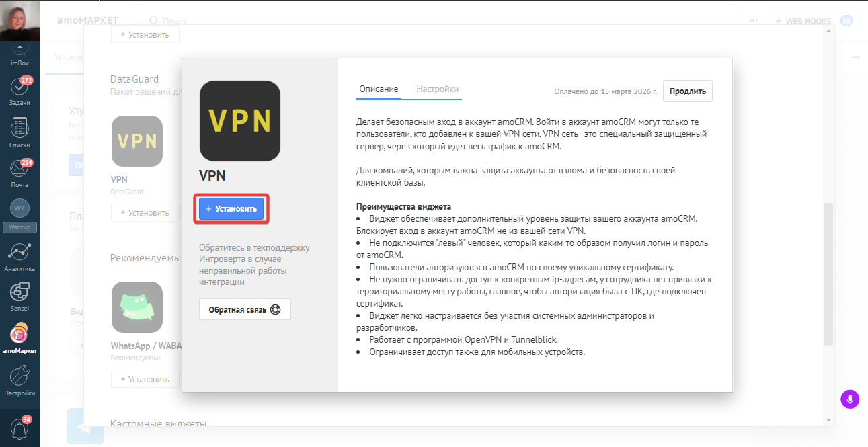Open the Sensei sidebar item

tap(19, 298)
